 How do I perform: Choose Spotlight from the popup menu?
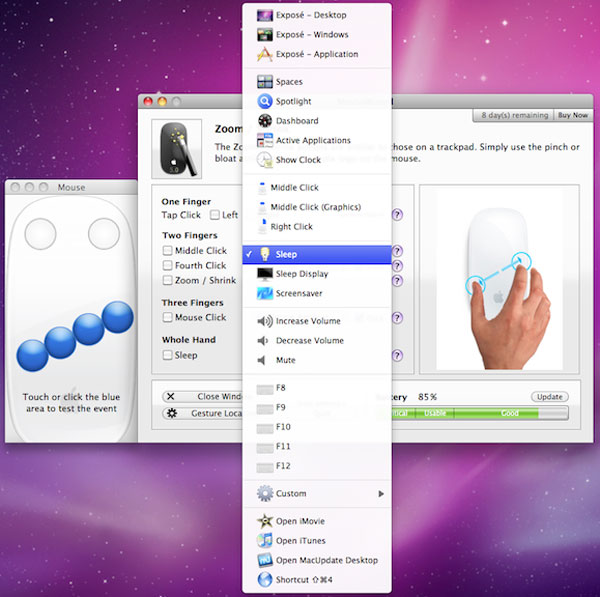[x=317, y=101]
